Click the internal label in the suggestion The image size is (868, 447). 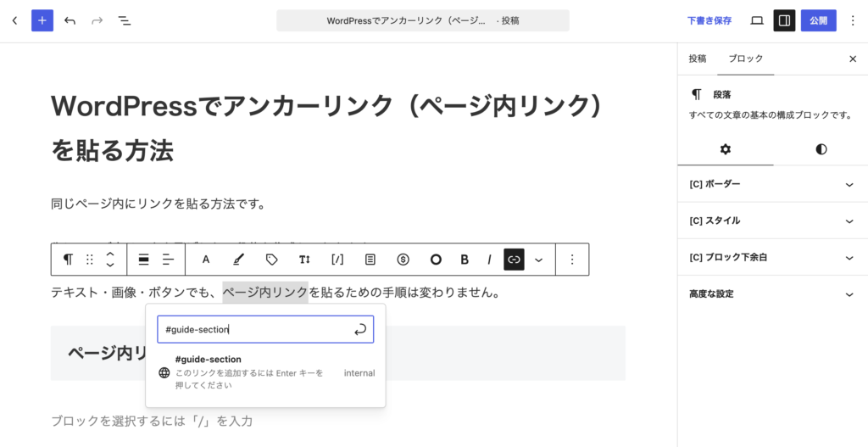[x=359, y=372]
